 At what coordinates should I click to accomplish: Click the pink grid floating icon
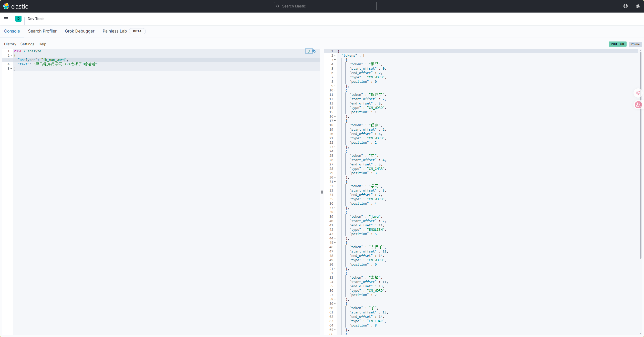click(x=638, y=93)
